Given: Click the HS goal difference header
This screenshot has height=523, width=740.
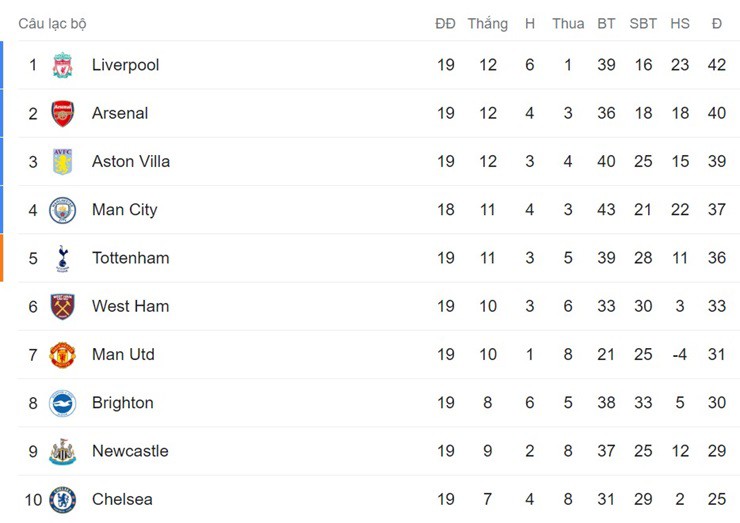Looking at the screenshot, I should 680,23.
